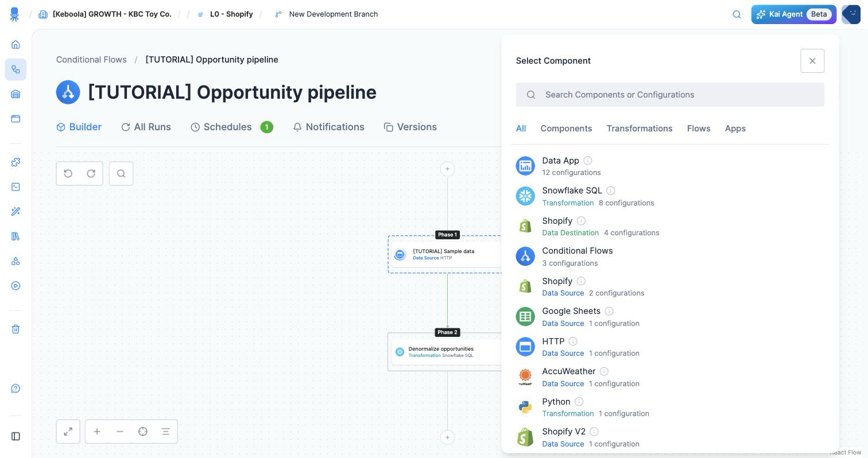Show info for Snowflake SQL component
Viewport: 868px width, 458px height.
click(611, 191)
